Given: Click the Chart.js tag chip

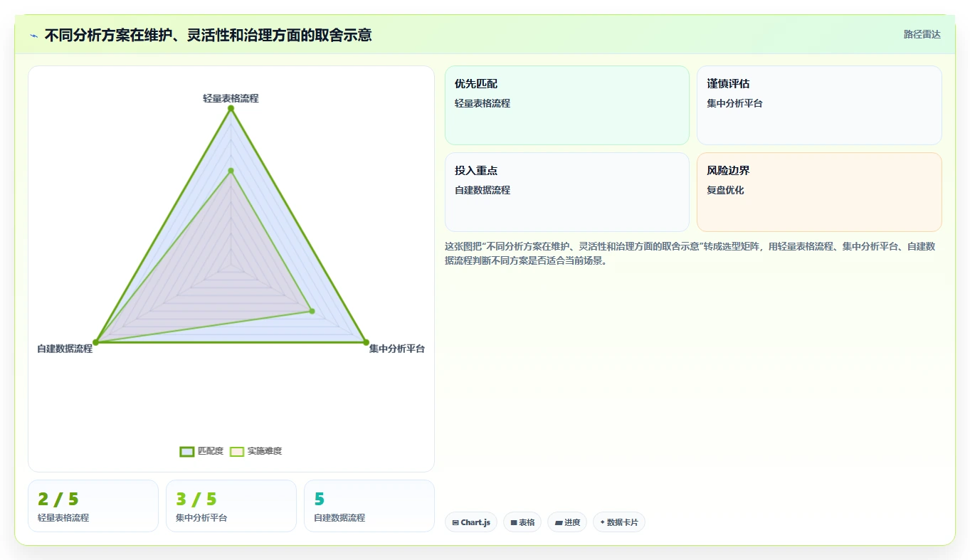Looking at the screenshot, I should [x=471, y=522].
